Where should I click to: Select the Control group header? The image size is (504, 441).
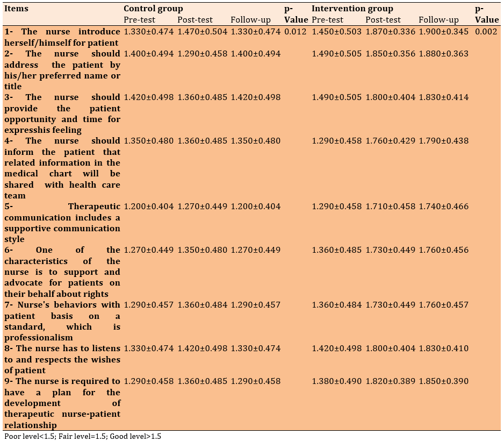click(x=153, y=9)
